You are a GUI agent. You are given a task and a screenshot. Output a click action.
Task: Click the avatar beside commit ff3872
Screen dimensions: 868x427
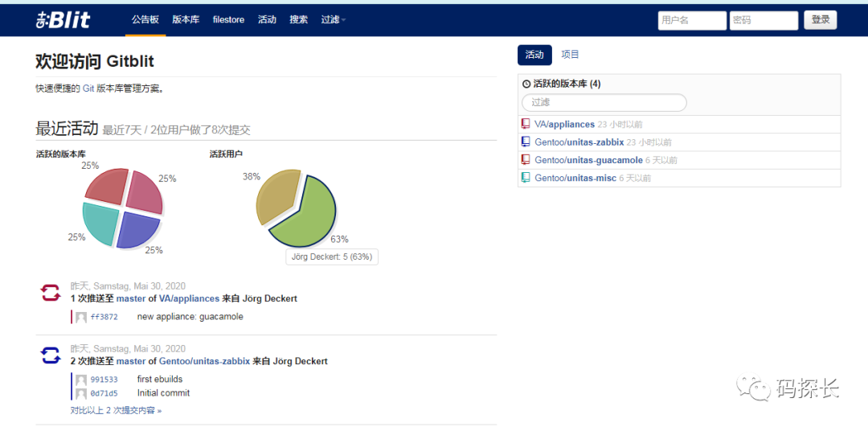pyautogui.click(x=81, y=318)
